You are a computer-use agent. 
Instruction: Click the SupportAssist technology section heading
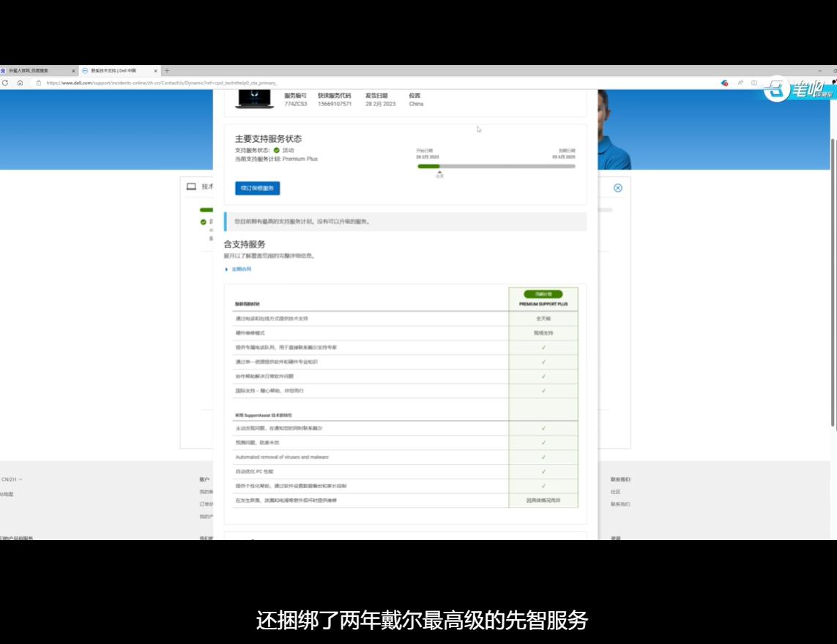(263, 415)
